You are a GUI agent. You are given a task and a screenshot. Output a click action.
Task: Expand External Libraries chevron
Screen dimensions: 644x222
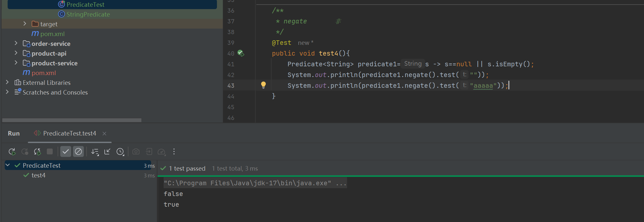click(x=7, y=82)
